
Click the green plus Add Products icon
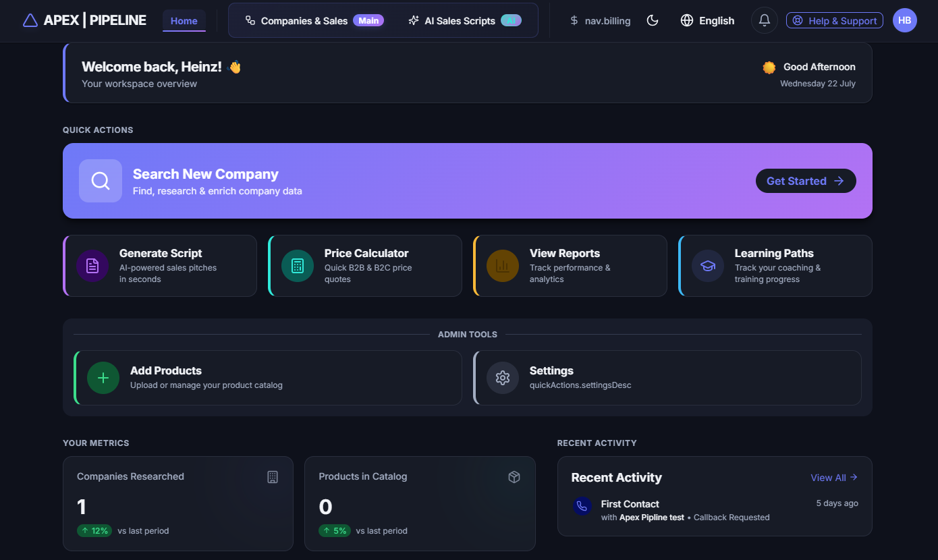coord(103,378)
